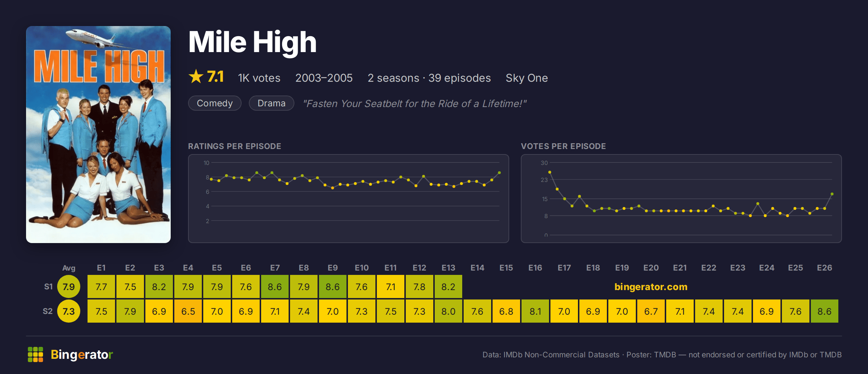Visit the bingerator.com link

pos(651,287)
